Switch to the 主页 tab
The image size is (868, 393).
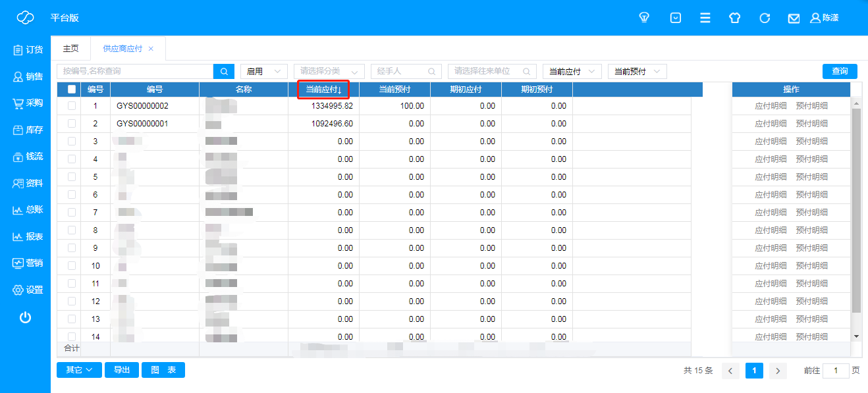point(70,49)
